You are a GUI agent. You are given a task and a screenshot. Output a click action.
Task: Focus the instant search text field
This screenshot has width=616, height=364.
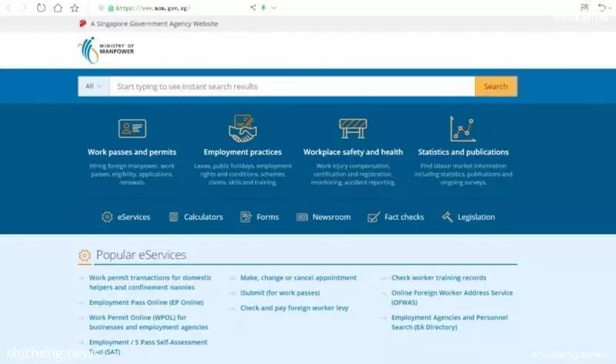[293, 86]
